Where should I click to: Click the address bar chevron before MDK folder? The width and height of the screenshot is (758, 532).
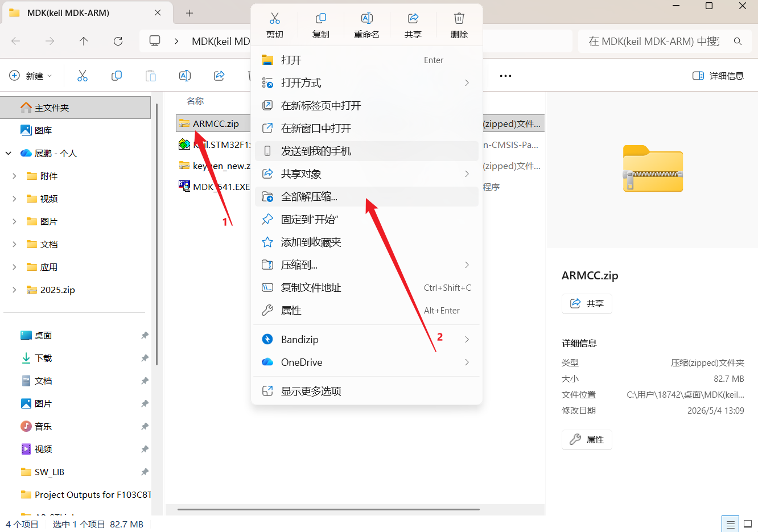tap(177, 41)
